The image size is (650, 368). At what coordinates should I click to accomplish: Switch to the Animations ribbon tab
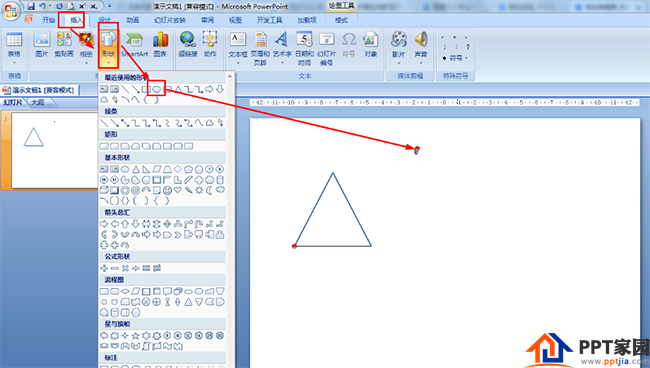(133, 20)
